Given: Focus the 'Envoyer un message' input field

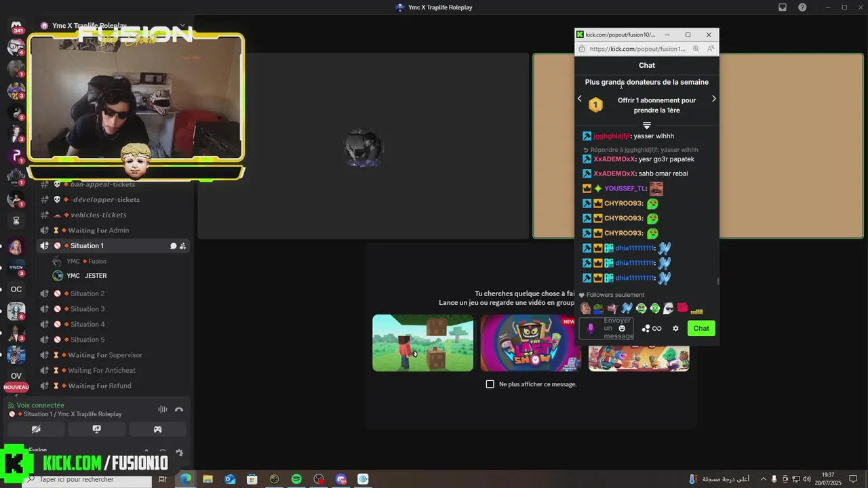Looking at the screenshot, I should pos(606,329).
